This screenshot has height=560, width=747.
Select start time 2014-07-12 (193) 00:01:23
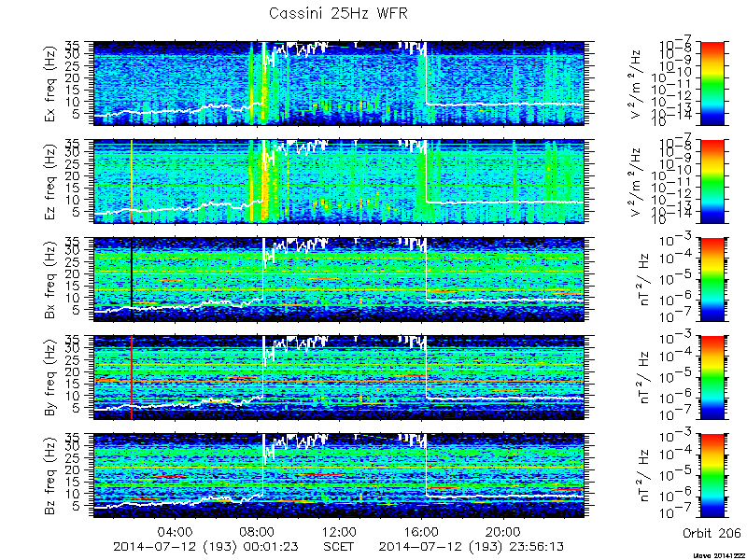(x=206, y=546)
